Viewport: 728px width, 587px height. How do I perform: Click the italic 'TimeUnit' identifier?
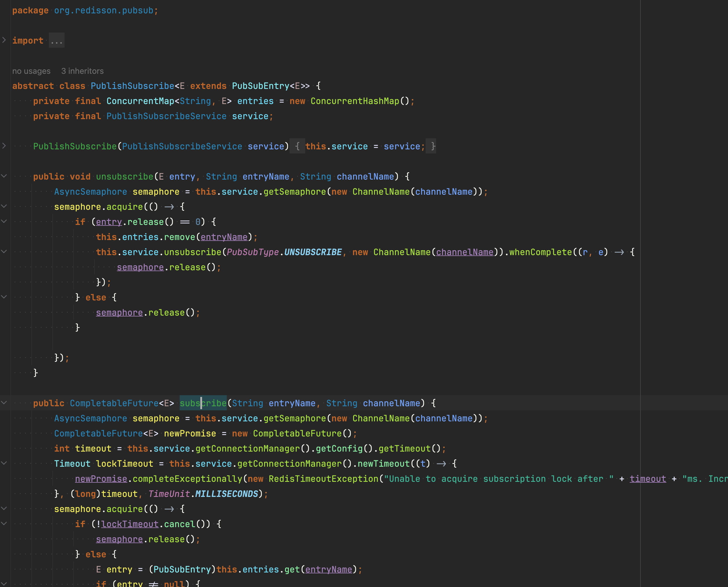coord(169,494)
